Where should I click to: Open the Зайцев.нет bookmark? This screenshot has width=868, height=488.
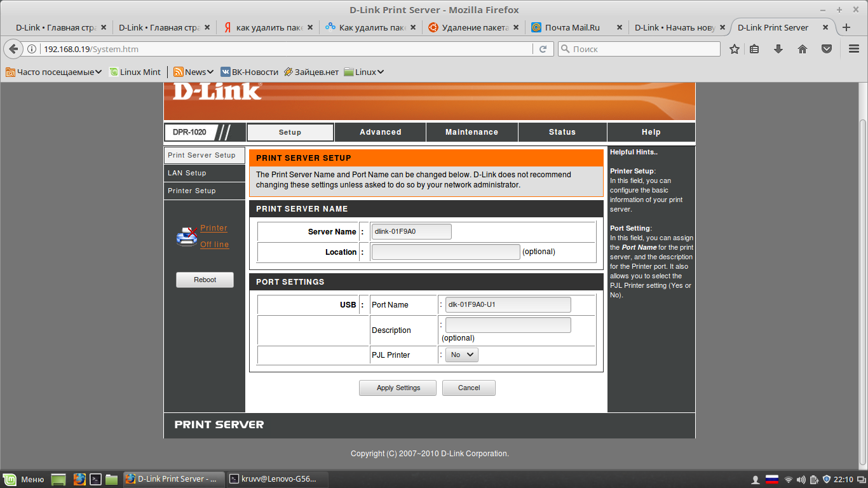click(311, 72)
